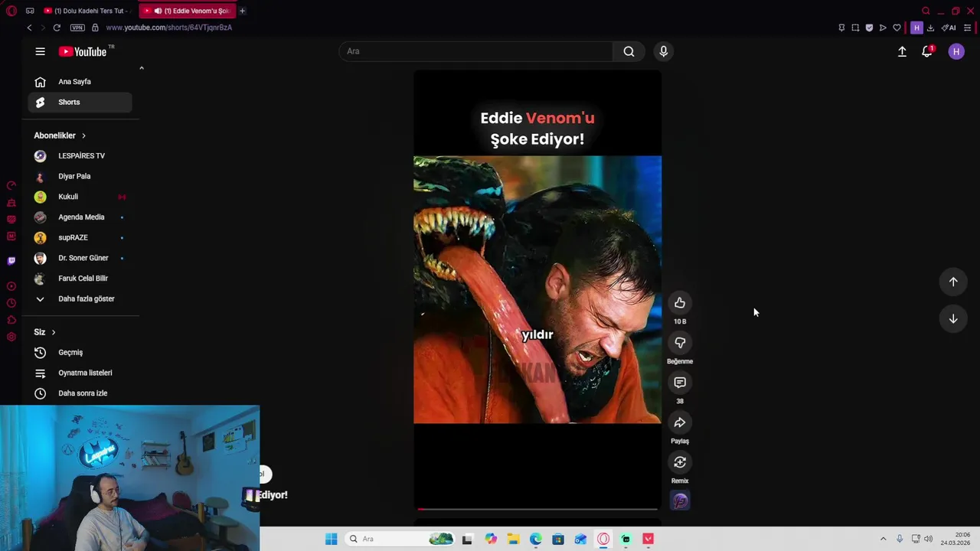Open Opera sidebar settings gear
Screen dimensions: 980x551
(x=11, y=337)
